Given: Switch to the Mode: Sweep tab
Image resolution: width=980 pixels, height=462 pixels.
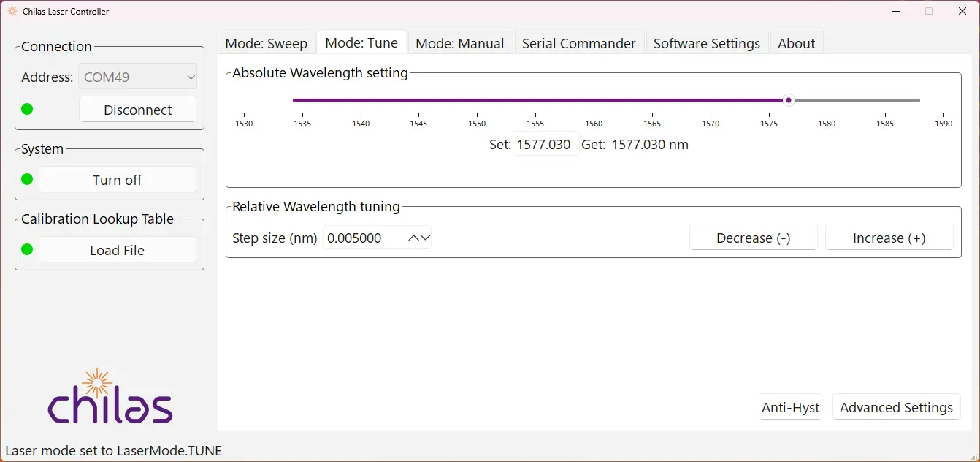Looking at the screenshot, I should 267,43.
